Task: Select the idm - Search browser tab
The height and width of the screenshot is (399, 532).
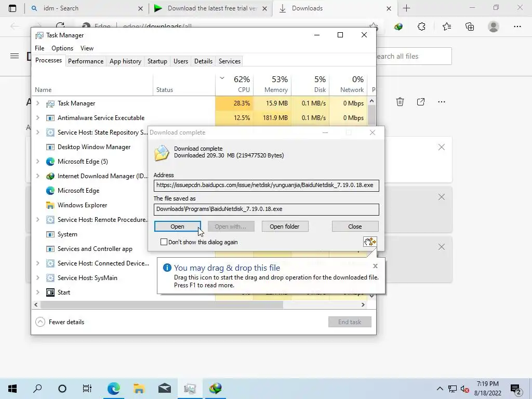Action: point(87,8)
